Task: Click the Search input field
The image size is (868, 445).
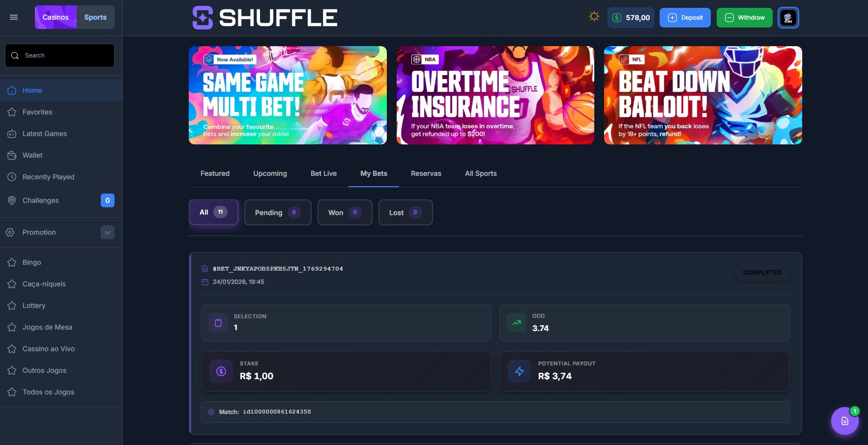Action: [x=60, y=56]
